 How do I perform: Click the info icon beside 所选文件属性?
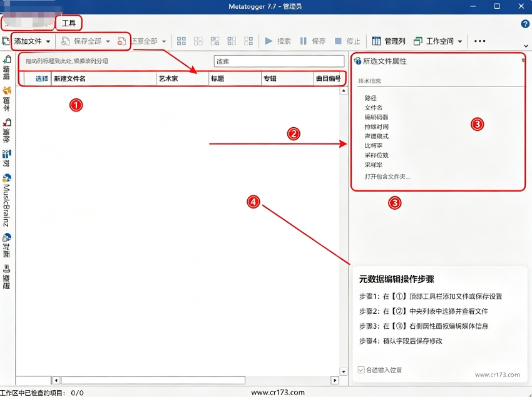[357, 61]
